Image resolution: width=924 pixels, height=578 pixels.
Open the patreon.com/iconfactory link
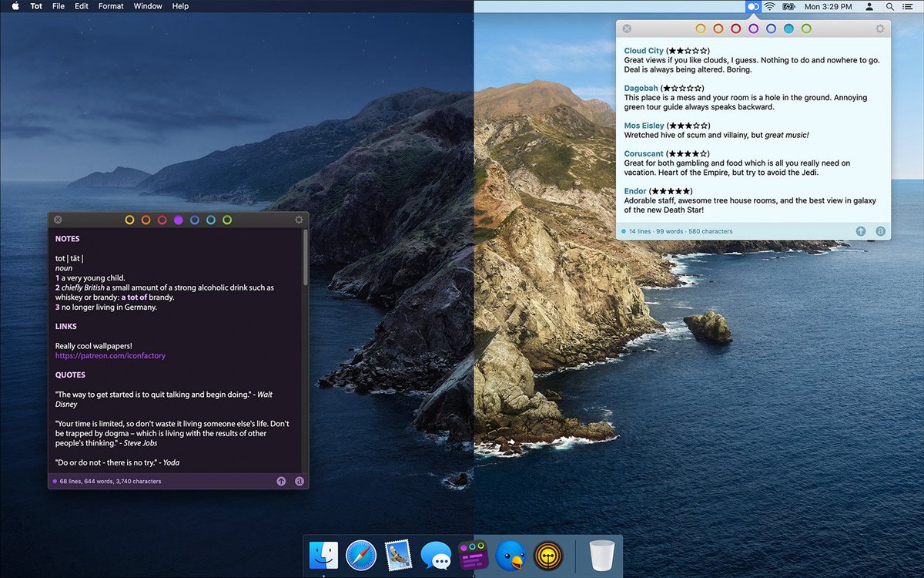pyautogui.click(x=110, y=356)
